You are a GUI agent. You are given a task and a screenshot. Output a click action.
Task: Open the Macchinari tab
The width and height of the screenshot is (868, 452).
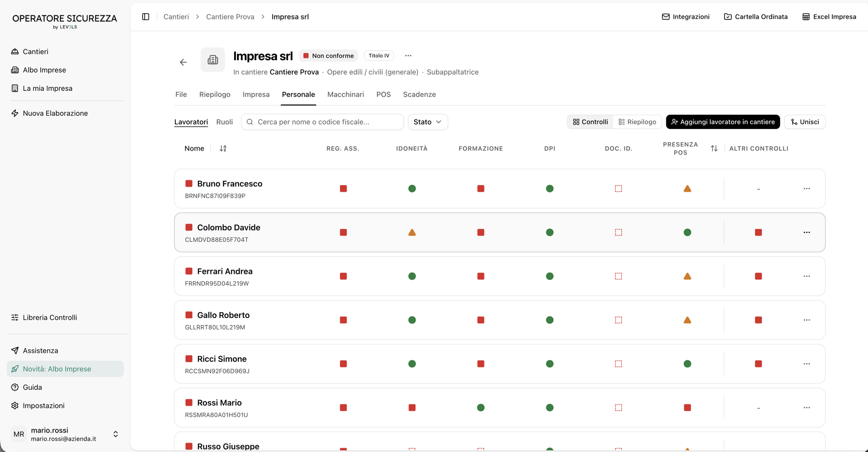[345, 95]
